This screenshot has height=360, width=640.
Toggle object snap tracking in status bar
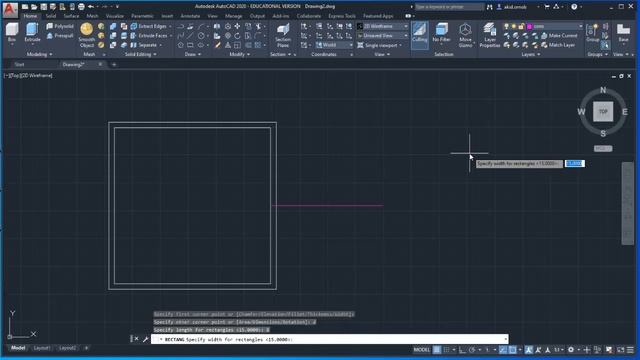pos(503,350)
